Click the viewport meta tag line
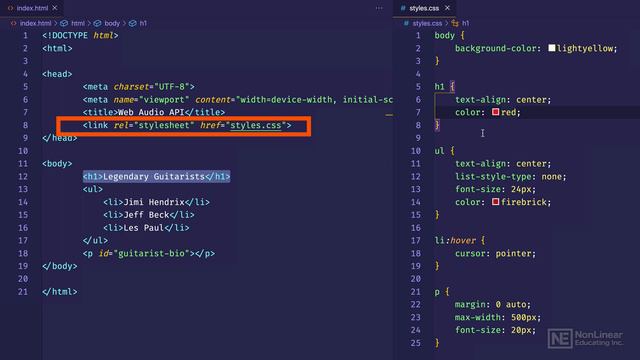The image size is (640, 360). (x=238, y=100)
